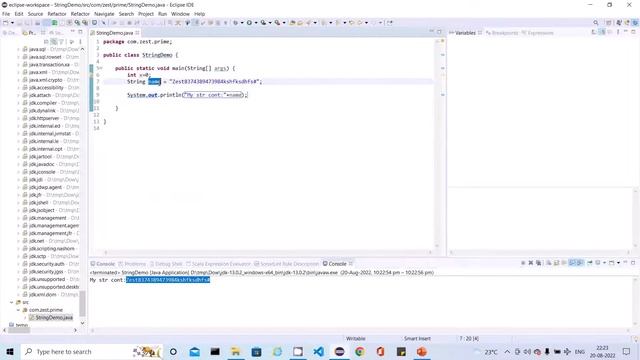This screenshot has height=360, width=640.
Task: Select the StringDemo.java editor tab
Action: [114, 33]
